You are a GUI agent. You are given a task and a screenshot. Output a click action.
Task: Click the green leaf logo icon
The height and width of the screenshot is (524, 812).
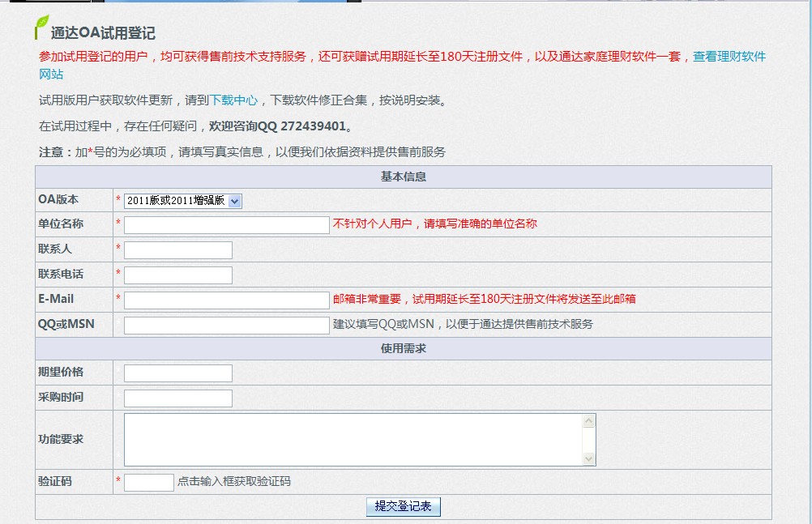click(x=41, y=27)
